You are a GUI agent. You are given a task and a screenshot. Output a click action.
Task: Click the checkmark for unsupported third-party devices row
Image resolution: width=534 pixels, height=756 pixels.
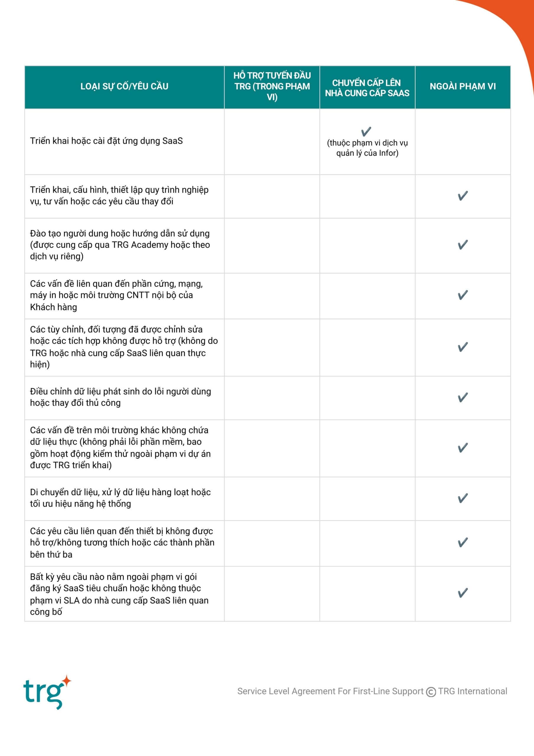pyautogui.click(x=463, y=542)
